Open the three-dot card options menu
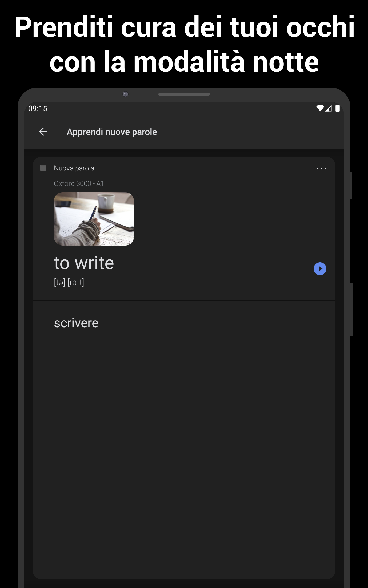 point(321,168)
